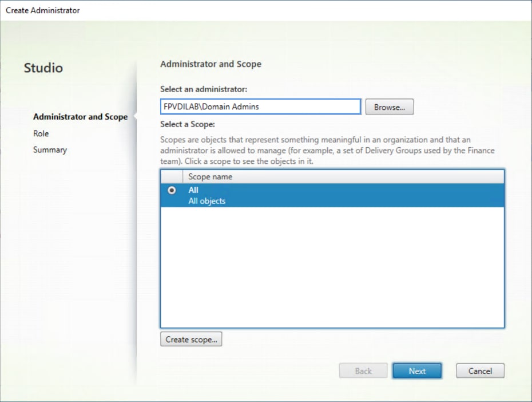
Task: Click the 'Select a Scope:' label
Action: coord(188,124)
